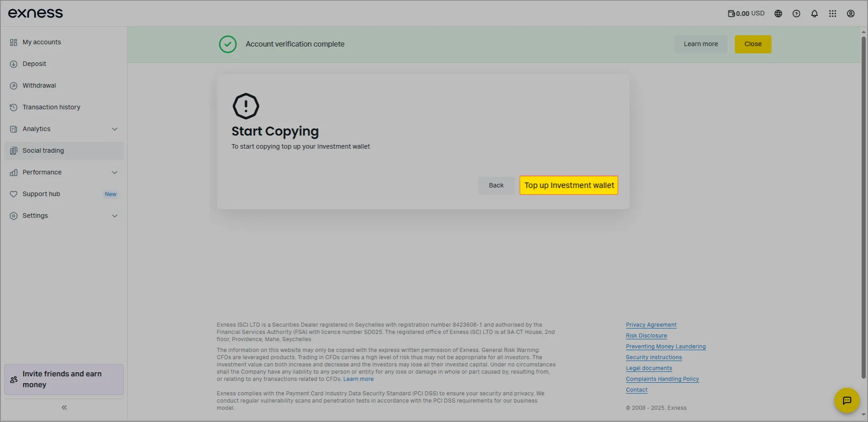Click 'Account verification complete' text
The image size is (868, 422).
click(295, 44)
